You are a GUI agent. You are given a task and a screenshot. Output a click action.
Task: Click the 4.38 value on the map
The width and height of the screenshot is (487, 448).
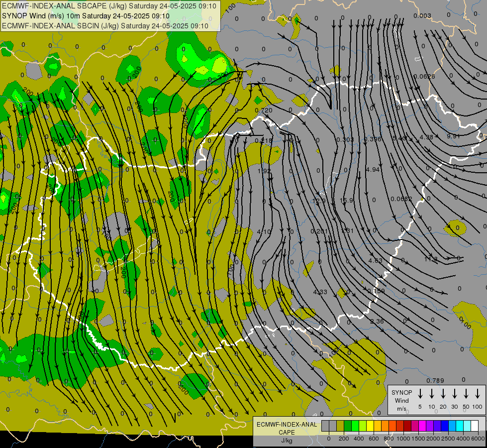coord(426,137)
